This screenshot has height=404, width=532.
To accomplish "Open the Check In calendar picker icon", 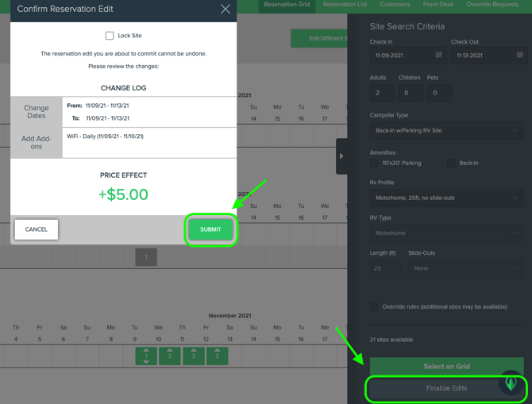I will coord(438,56).
